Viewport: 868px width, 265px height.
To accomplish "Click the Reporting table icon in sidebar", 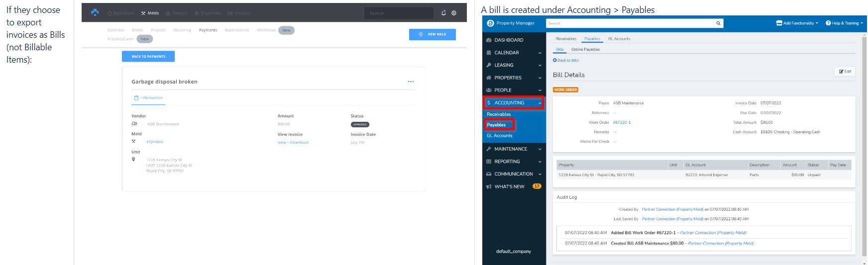I will click(489, 162).
